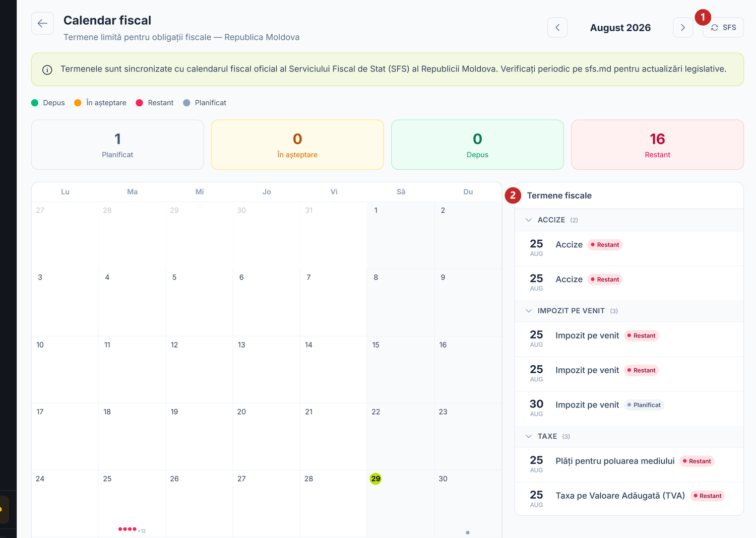Collapse the ACCIZE group
This screenshot has width=756, height=538.
coord(529,220)
